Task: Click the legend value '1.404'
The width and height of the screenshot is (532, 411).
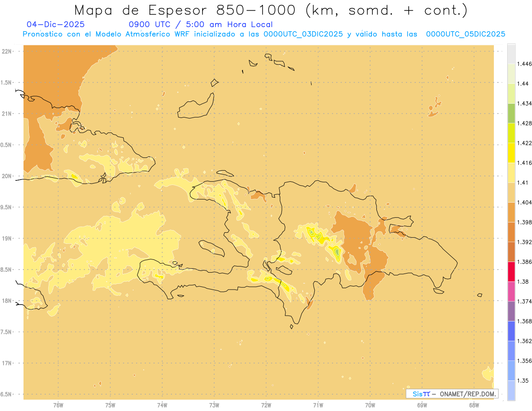Action: coord(524,203)
